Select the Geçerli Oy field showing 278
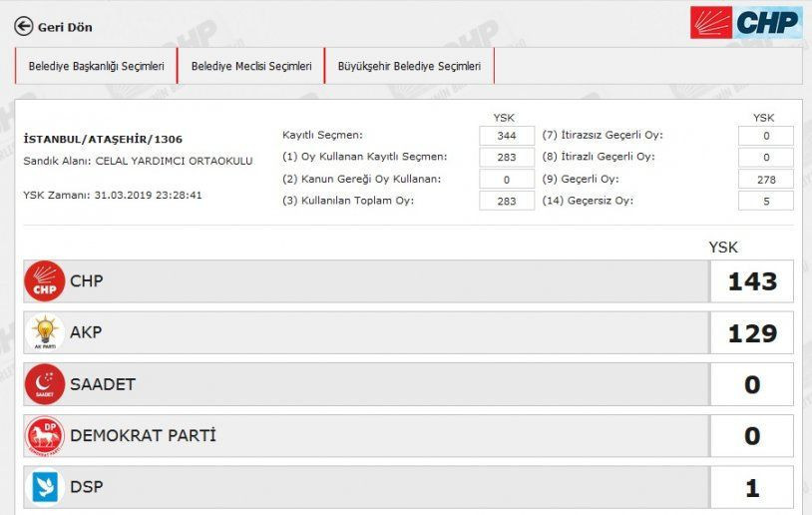The width and height of the screenshot is (812, 515). point(766,179)
